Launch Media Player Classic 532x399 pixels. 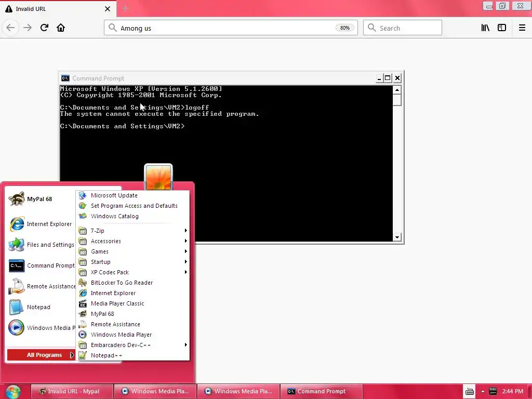click(132, 303)
